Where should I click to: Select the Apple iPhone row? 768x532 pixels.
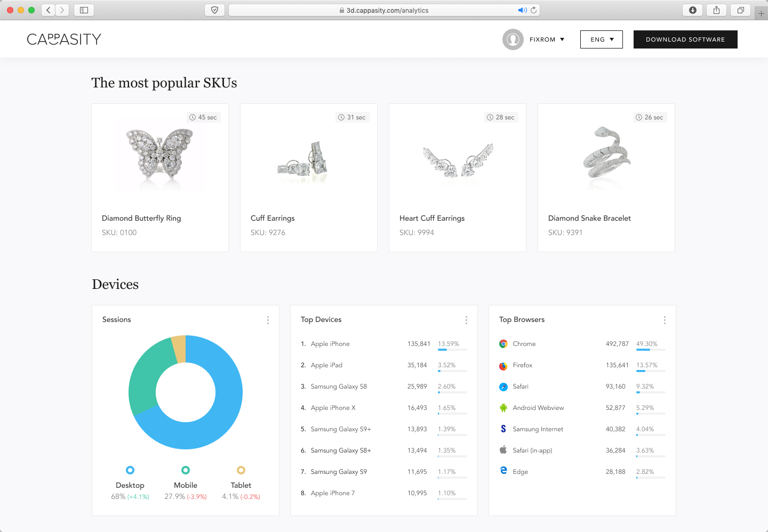(x=384, y=344)
